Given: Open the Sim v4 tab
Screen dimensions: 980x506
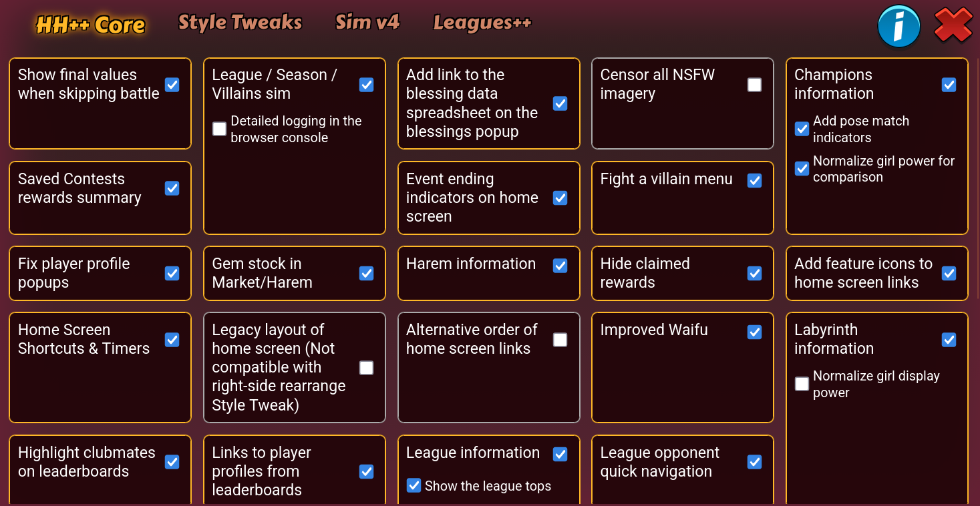Looking at the screenshot, I should [367, 23].
